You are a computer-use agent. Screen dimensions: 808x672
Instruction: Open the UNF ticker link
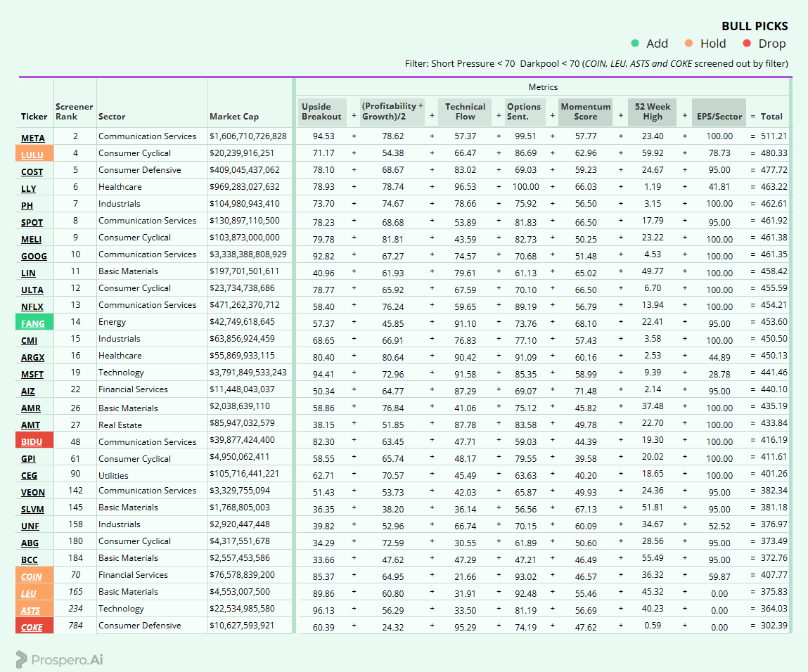(30, 526)
